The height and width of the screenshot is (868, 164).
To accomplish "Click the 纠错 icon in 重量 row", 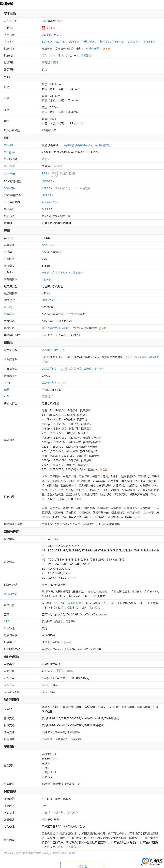I will [80, 124].
